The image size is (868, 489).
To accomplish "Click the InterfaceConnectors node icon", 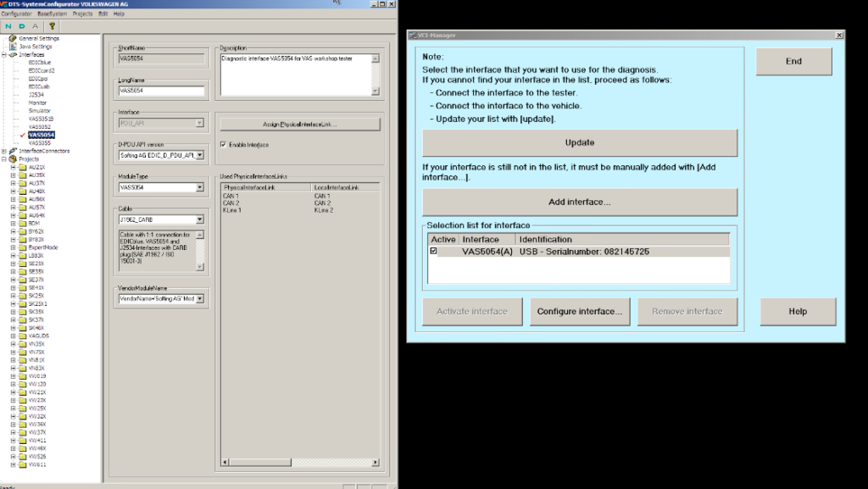I will 12,151.
